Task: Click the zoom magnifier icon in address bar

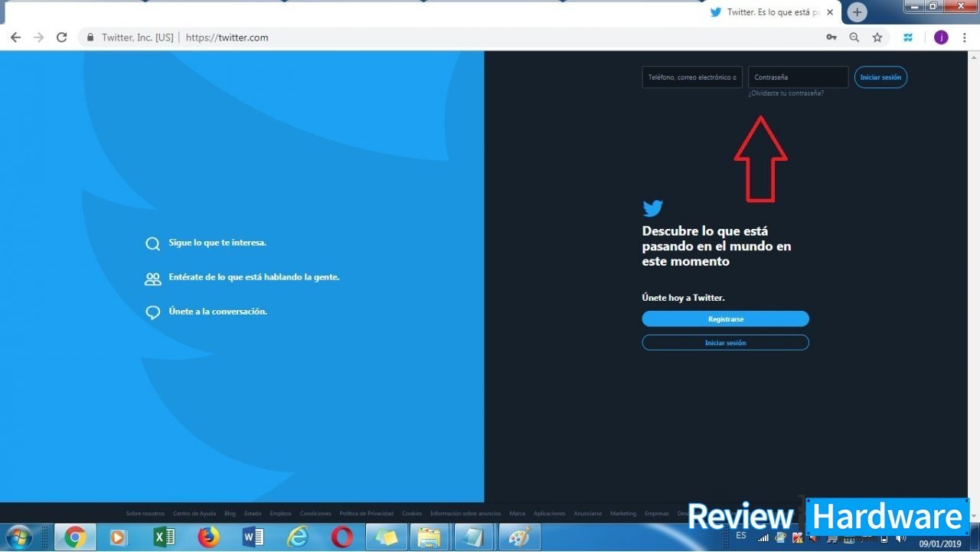Action: click(854, 38)
